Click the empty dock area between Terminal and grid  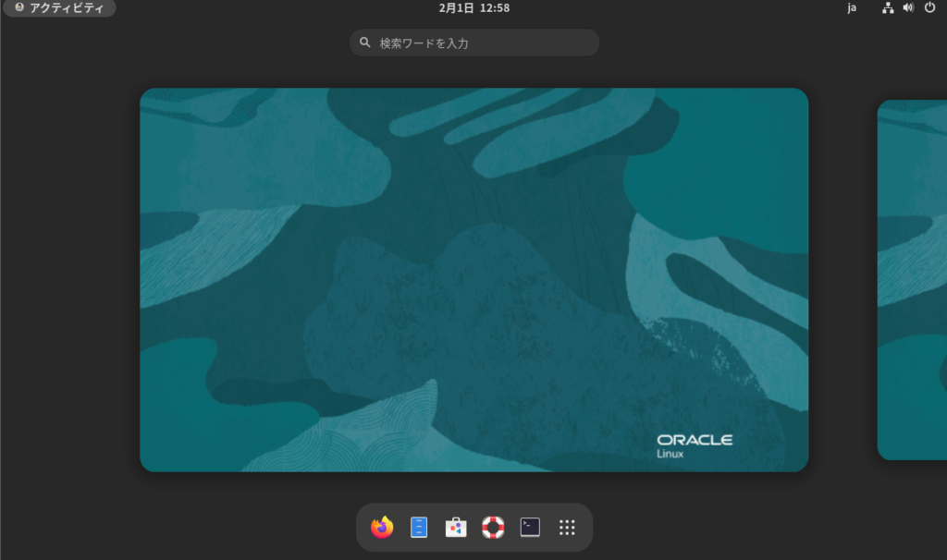tap(548, 527)
